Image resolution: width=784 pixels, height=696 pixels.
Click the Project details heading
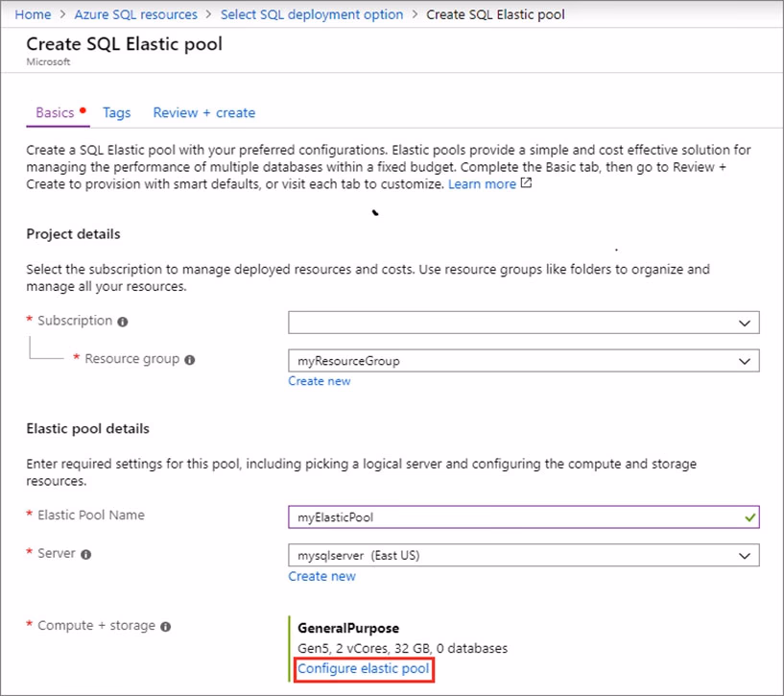(x=74, y=234)
